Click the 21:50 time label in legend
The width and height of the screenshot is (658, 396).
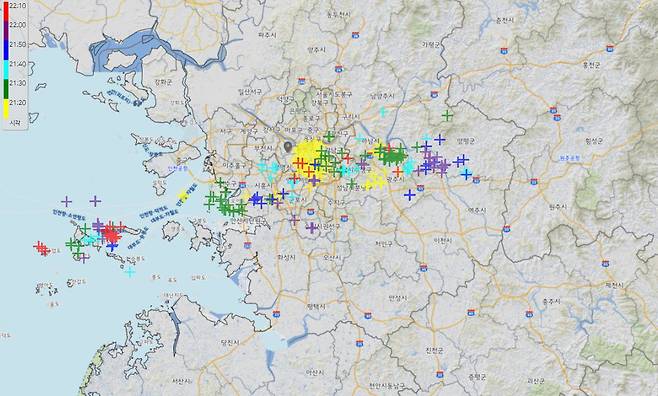pos(18,44)
